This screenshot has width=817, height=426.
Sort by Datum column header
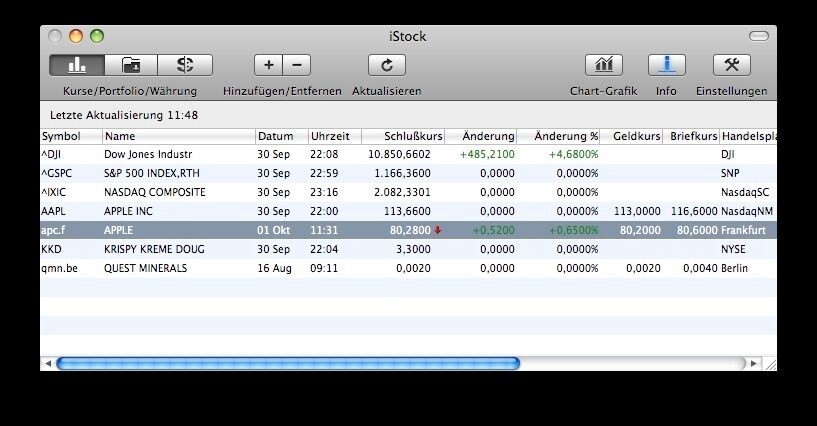click(282, 136)
